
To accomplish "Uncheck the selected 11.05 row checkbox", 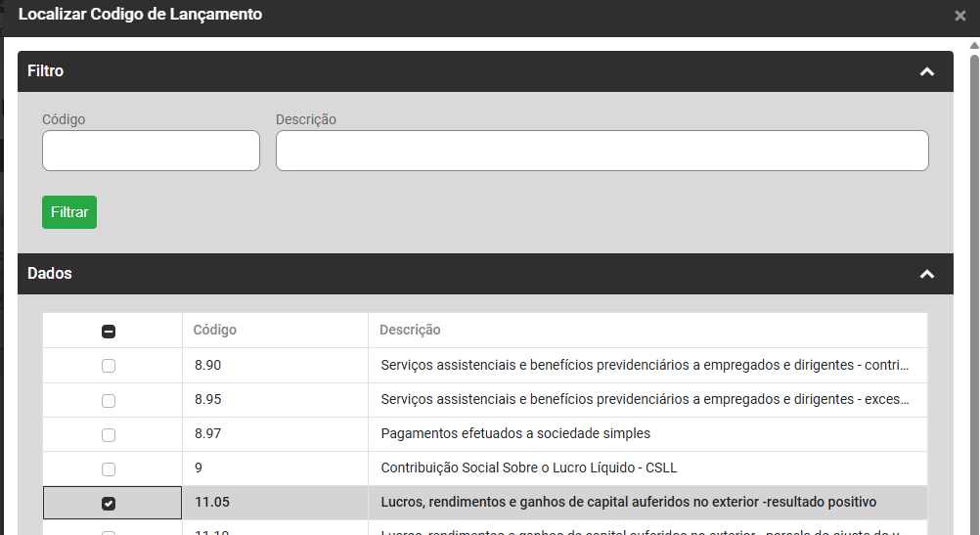I will 109,503.
